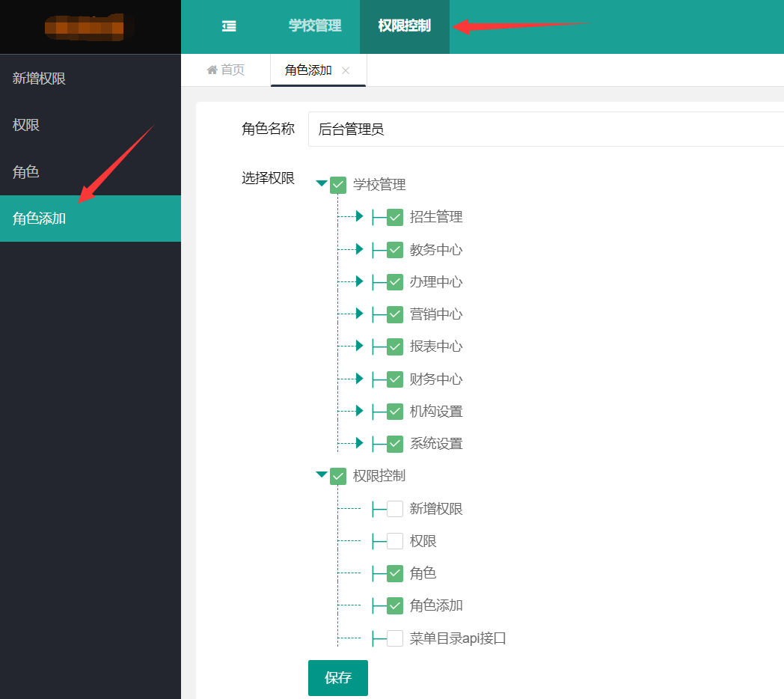784x699 pixels.
Task: Click the home icon beside 首页
Action: (212, 70)
